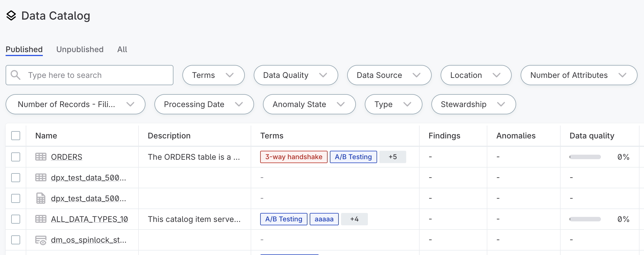Click the file icon on third dpx_test_data row

click(x=41, y=198)
